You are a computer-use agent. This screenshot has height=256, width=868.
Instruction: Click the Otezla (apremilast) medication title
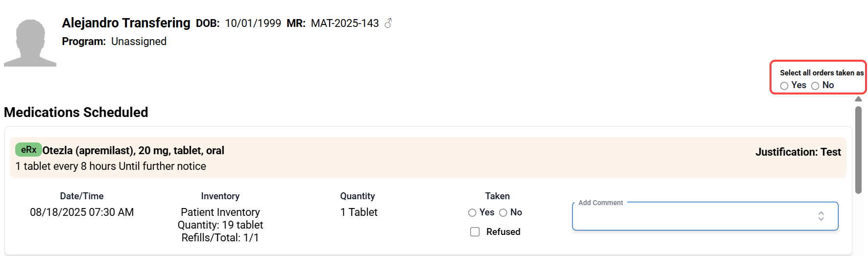[x=133, y=150]
